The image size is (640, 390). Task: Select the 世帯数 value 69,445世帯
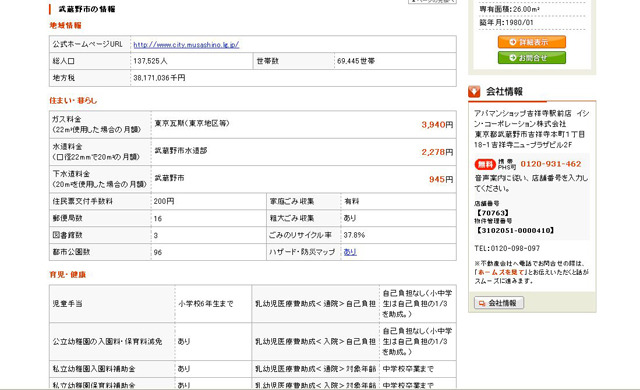[x=356, y=61]
